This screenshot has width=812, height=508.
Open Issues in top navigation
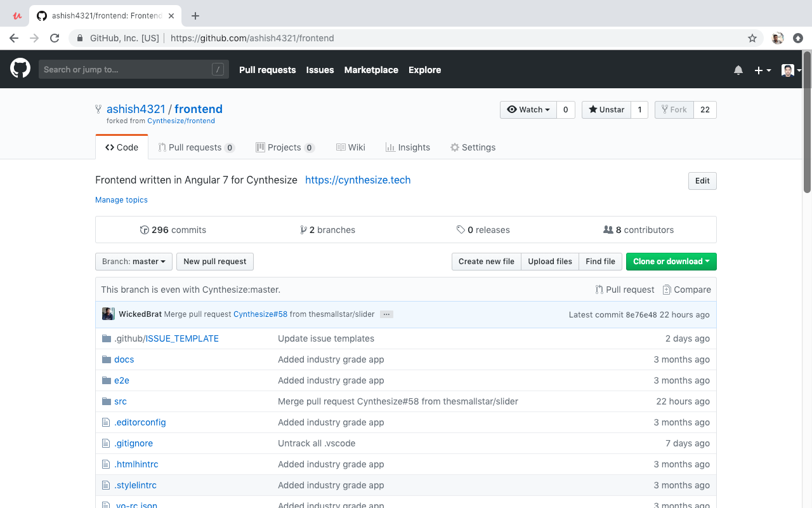click(x=320, y=70)
